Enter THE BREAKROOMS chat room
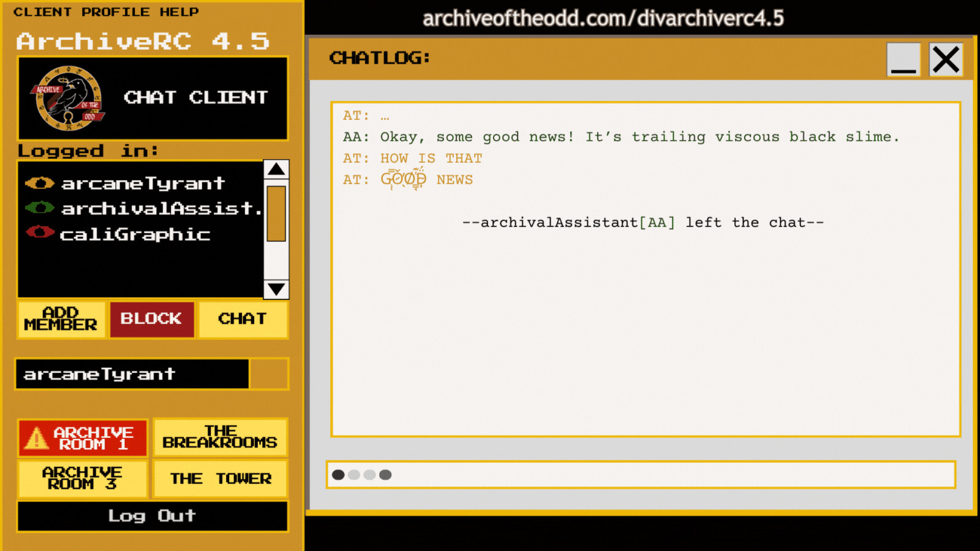The width and height of the screenshot is (980, 551). pos(220,437)
